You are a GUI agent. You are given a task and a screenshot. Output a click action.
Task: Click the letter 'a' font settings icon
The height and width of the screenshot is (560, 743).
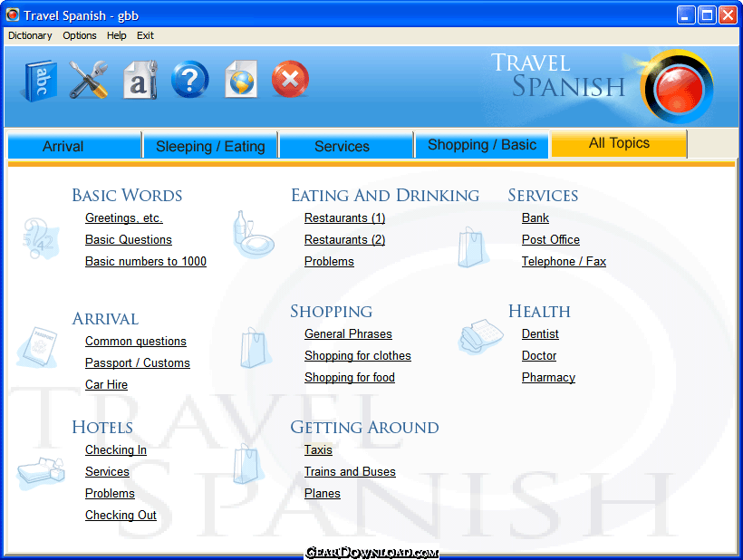pyautogui.click(x=140, y=80)
